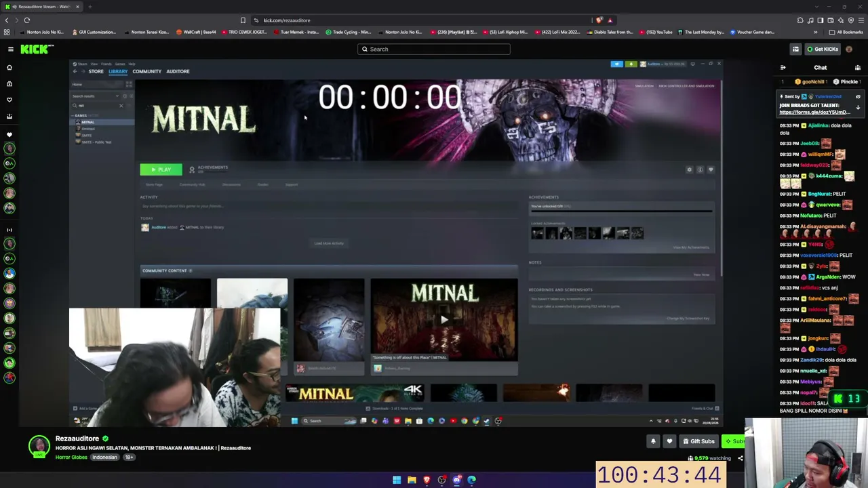
Task: Open Discord on the taskbar
Action: tap(457, 480)
